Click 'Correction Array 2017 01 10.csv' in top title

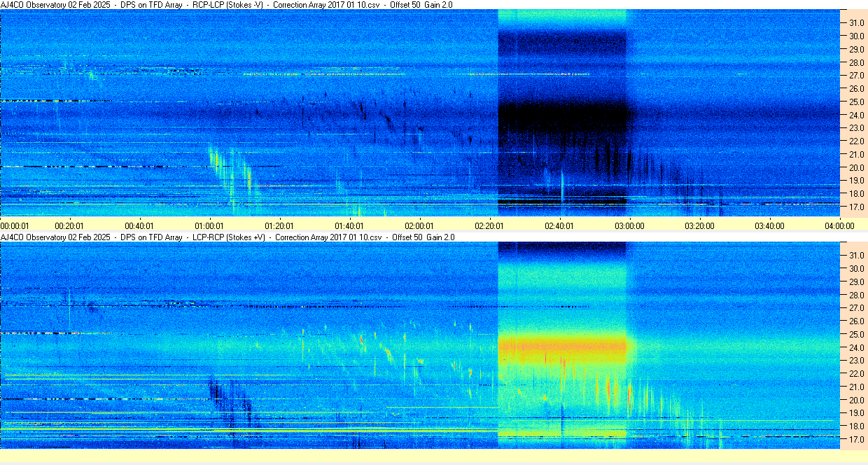tap(326, 5)
